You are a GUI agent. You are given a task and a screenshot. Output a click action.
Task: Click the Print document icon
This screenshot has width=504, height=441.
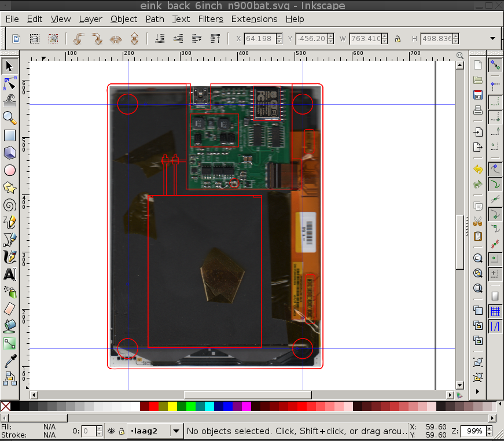coord(478,110)
